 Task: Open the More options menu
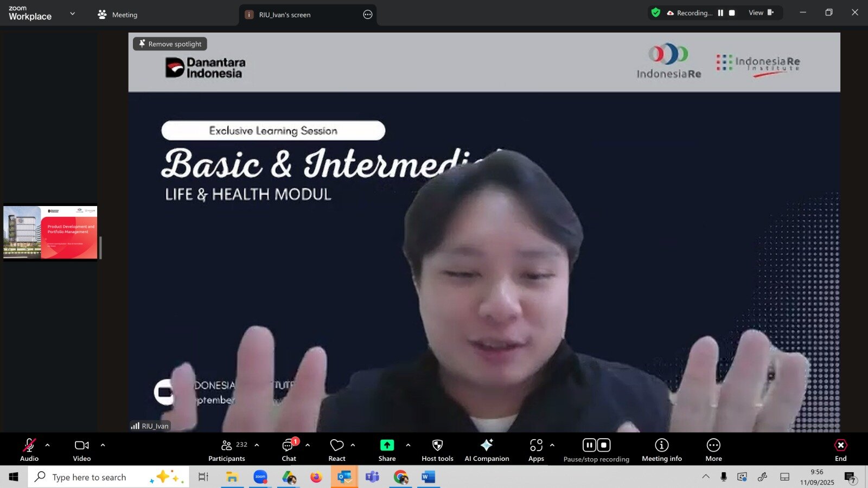click(713, 450)
